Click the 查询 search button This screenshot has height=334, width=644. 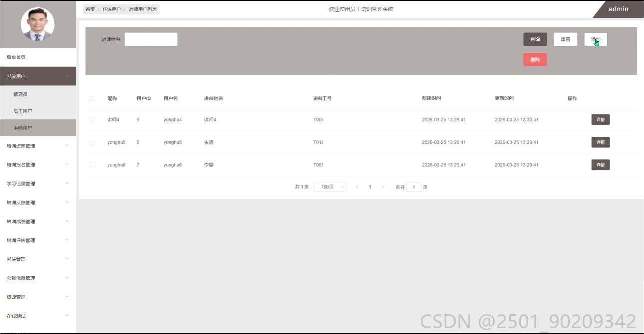click(535, 39)
